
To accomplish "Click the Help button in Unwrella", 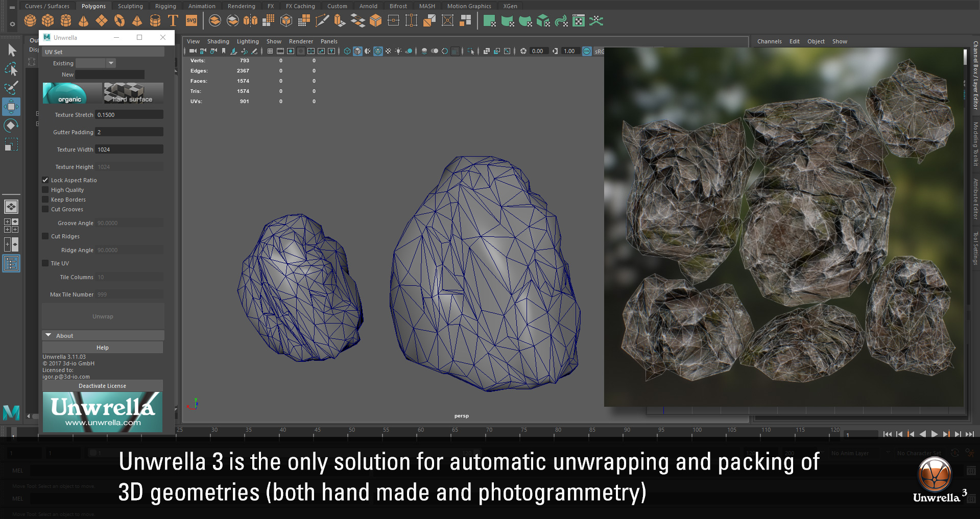I will [x=103, y=348].
